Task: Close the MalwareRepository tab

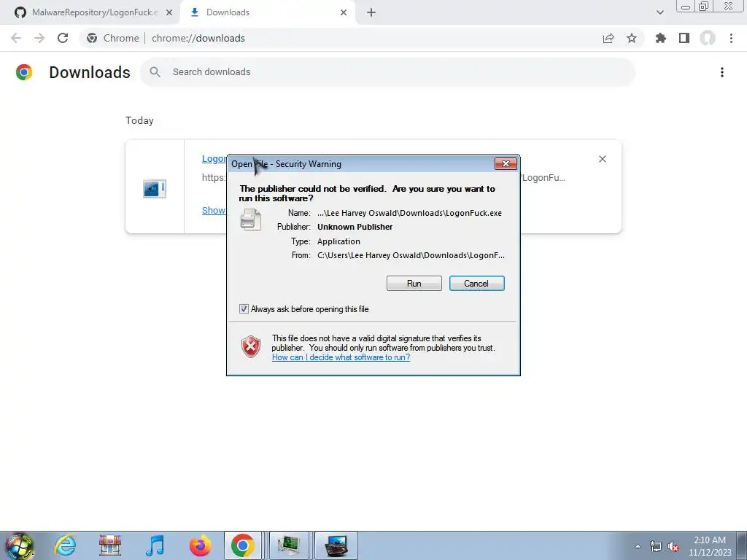Action: [169, 13]
